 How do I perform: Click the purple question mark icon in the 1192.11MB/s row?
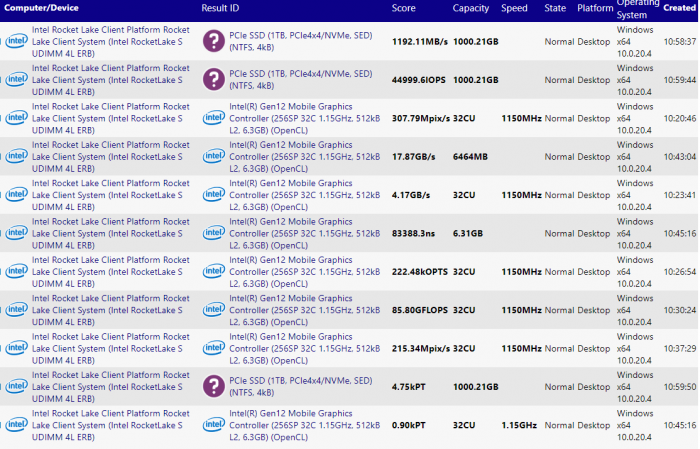[214, 42]
